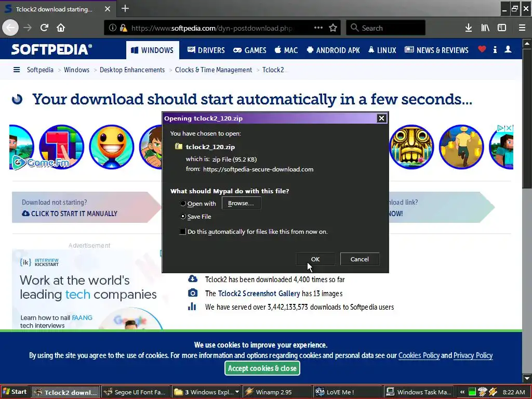
Task: Open the Privacy Policy link
Action: tap(473, 355)
